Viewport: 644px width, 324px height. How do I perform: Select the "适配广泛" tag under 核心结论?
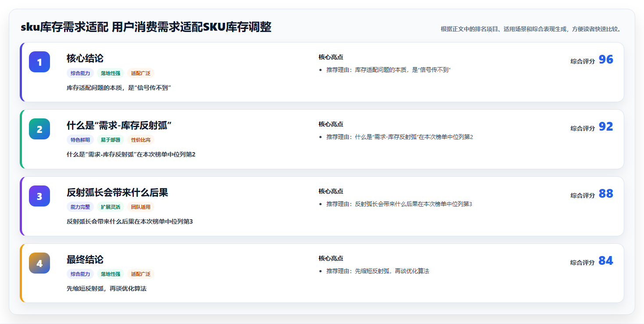pyautogui.click(x=141, y=73)
